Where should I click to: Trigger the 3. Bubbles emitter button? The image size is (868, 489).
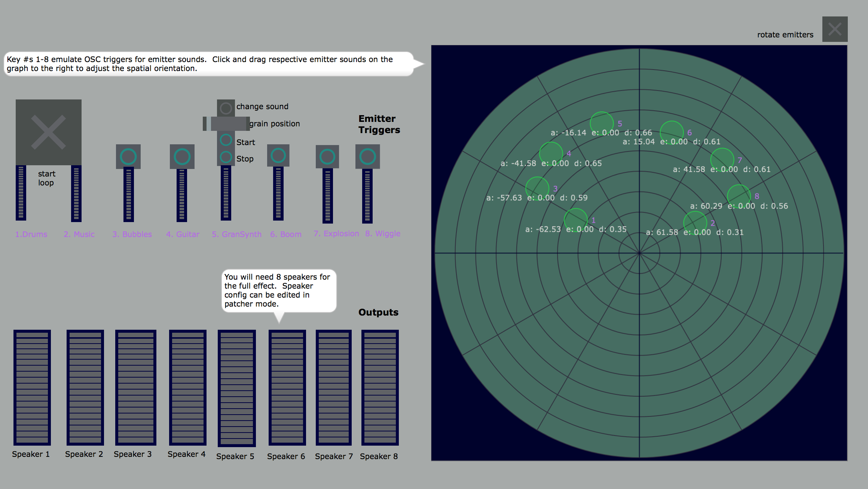point(128,157)
